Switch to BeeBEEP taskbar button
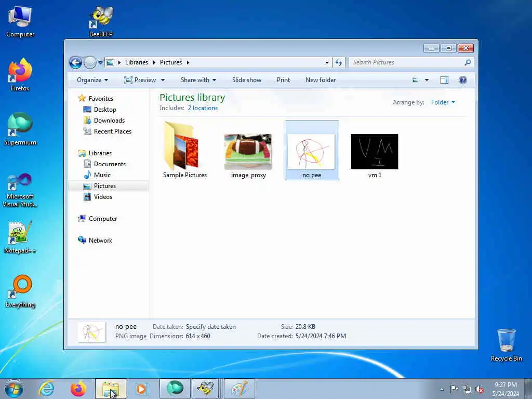This screenshot has height=399, width=532. [205, 389]
